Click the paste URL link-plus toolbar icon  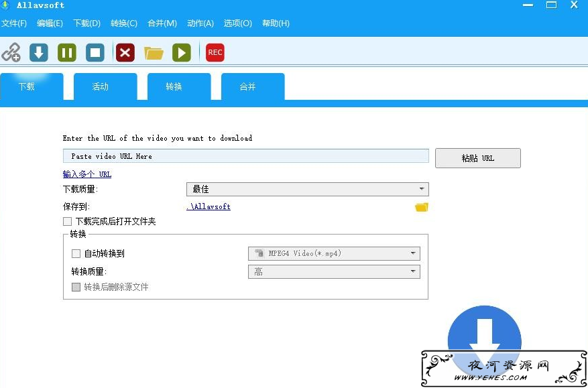[x=11, y=52]
